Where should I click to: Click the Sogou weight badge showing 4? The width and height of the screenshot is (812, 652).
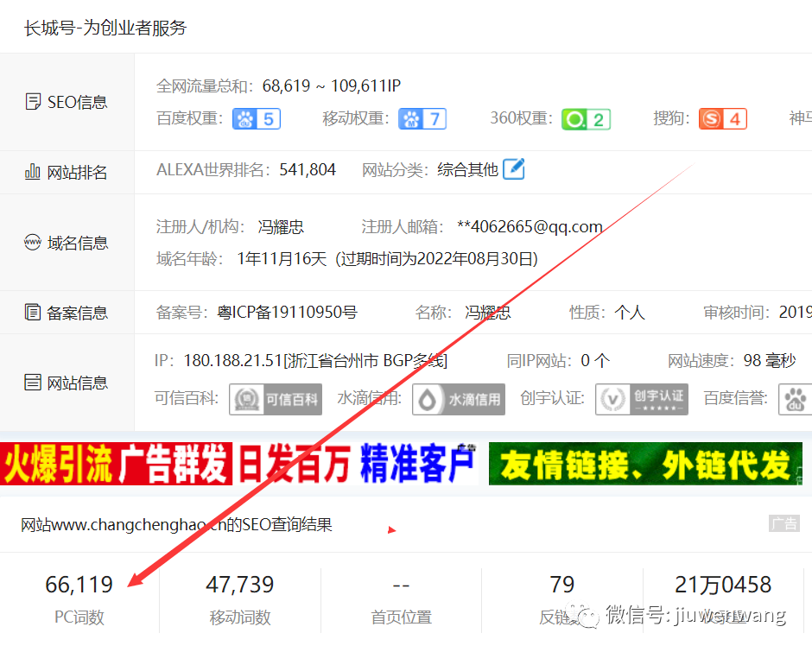[722, 118]
